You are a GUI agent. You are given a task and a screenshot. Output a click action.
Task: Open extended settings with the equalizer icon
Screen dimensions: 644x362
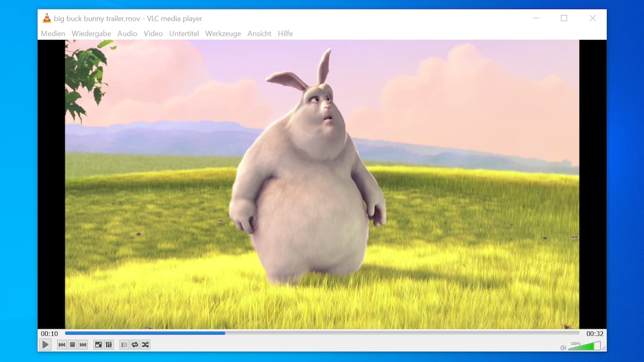point(109,344)
